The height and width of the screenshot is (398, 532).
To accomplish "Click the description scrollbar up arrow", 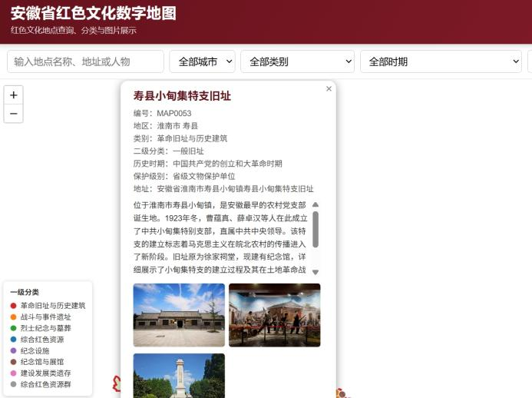I will click(x=316, y=204).
